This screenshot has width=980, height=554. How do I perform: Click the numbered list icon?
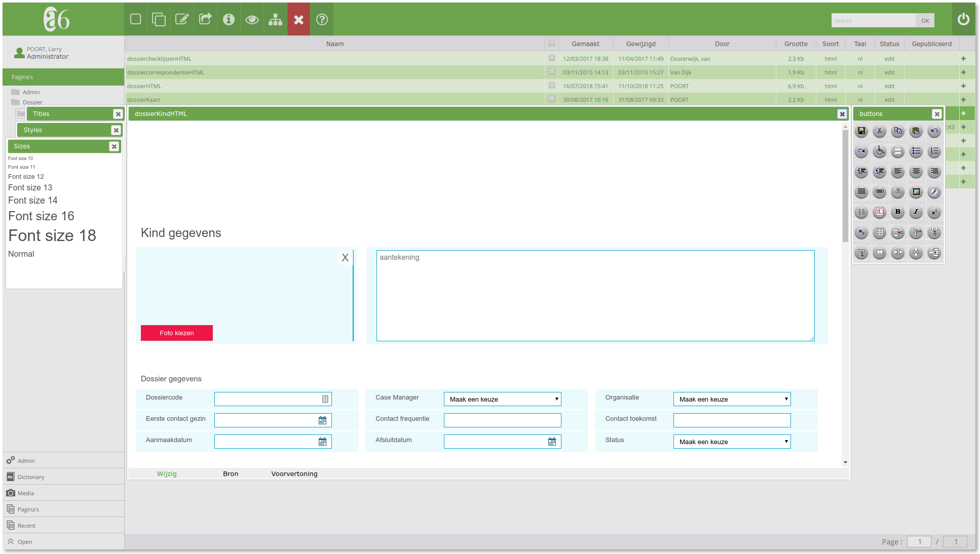tap(934, 151)
